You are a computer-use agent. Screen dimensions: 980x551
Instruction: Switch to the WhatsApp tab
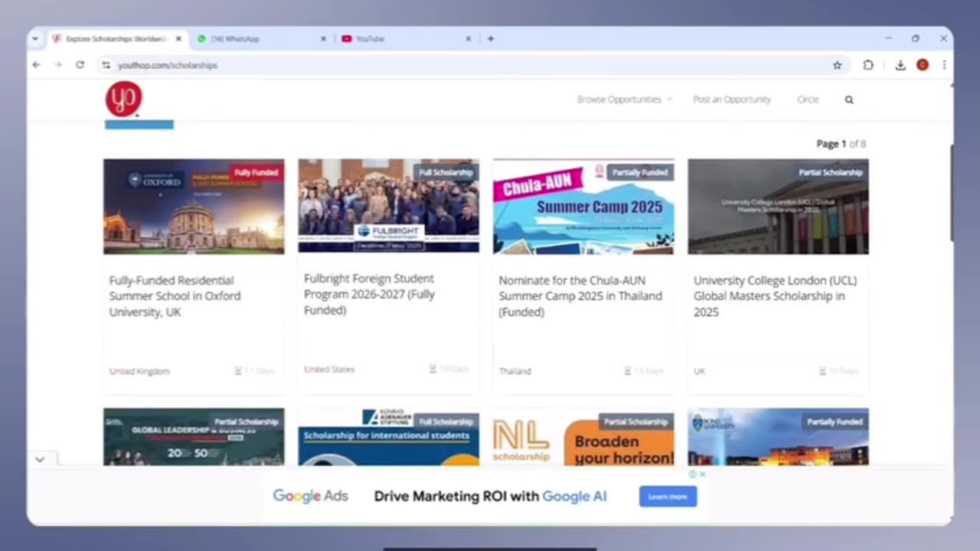[x=260, y=38]
